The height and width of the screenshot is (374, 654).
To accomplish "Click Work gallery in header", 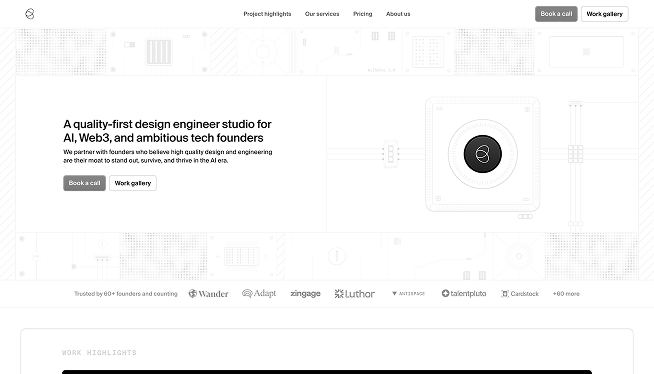I will [604, 14].
